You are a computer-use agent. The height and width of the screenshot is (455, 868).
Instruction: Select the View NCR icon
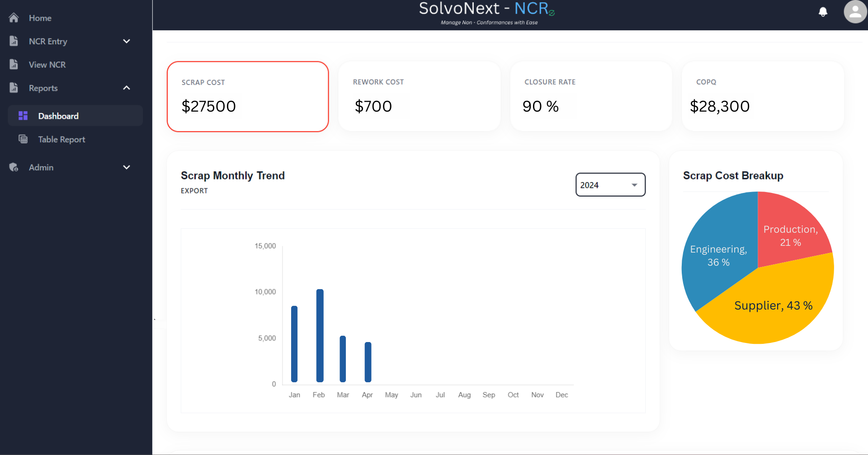(14, 64)
